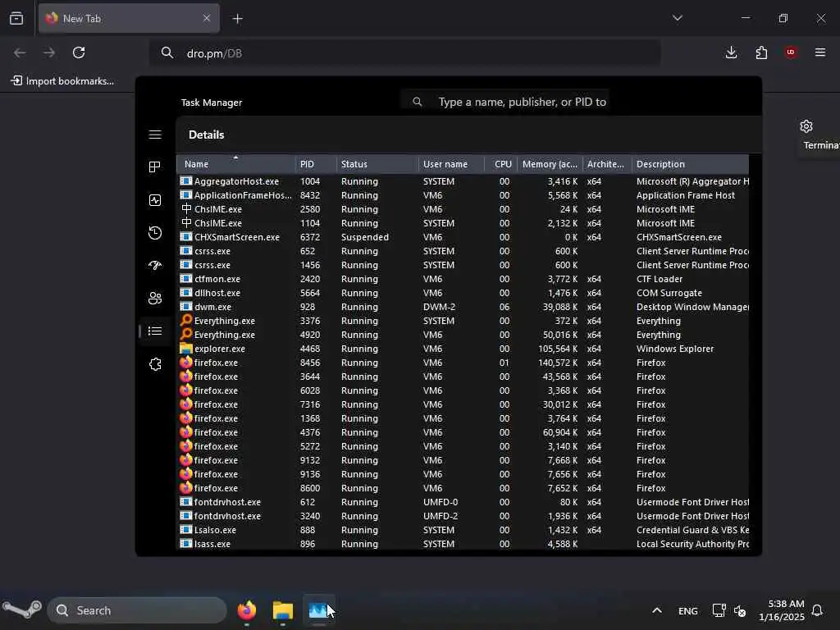Open Firefox extensions puzzle icon
The width and height of the screenshot is (840, 630).
coord(761,52)
